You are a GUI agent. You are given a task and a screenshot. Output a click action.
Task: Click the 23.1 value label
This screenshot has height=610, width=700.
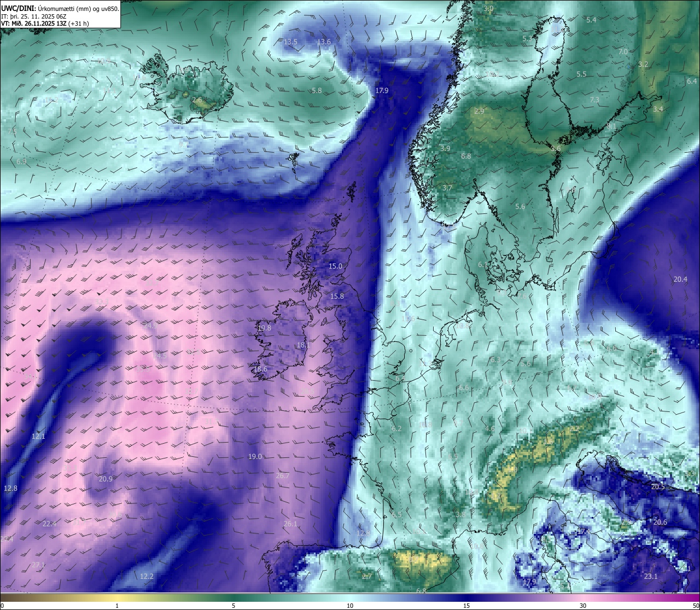pos(650,576)
